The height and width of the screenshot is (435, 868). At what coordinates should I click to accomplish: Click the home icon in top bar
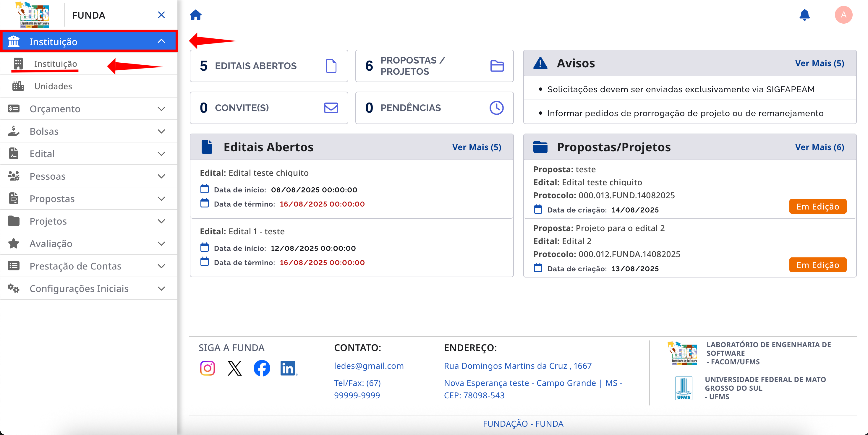pos(195,15)
